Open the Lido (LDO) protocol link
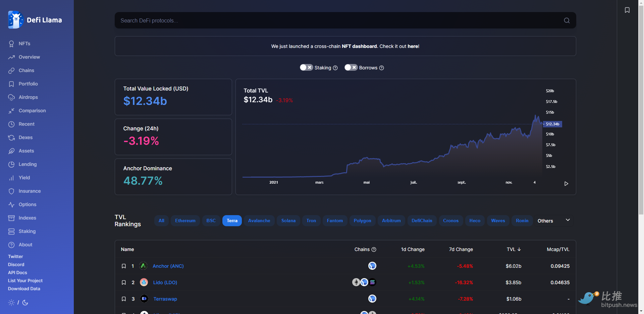The height and width of the screenshot is (314, 644). pos(165,282)
